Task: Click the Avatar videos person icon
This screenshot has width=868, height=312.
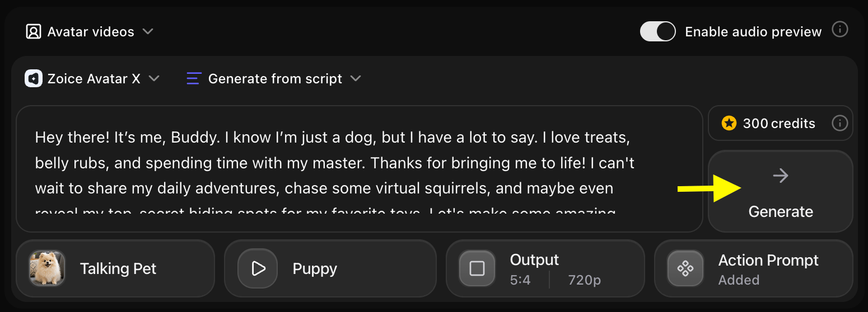Action: [x=34, y=32]
